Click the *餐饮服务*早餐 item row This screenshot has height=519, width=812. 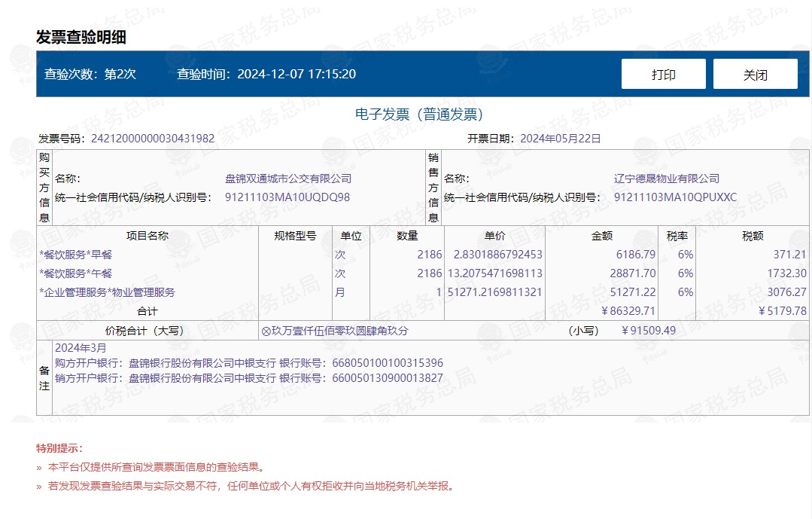423,255
